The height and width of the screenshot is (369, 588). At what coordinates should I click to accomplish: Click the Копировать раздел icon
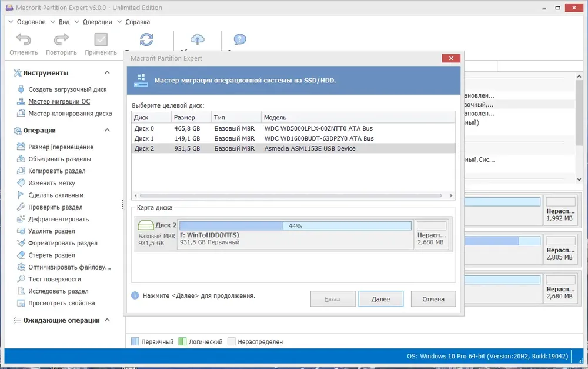point(21,171)
